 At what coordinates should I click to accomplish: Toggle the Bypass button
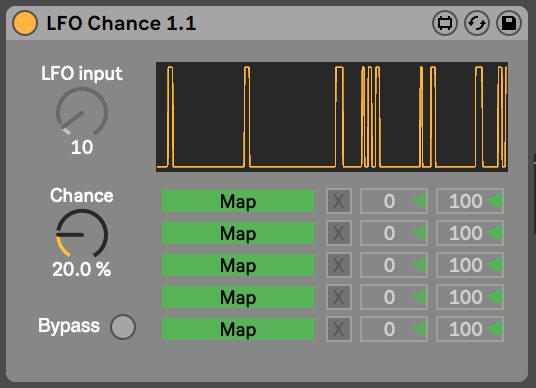tap(123, 326)
